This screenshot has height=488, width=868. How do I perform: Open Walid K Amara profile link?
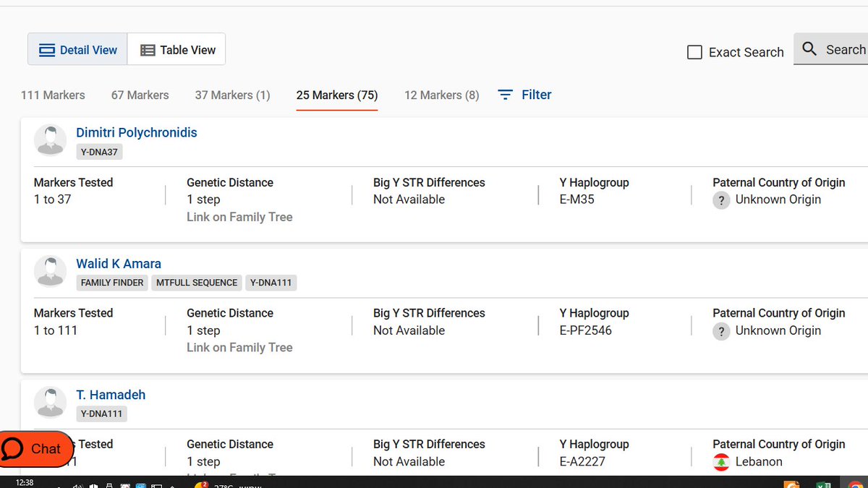tap(119, 264)
